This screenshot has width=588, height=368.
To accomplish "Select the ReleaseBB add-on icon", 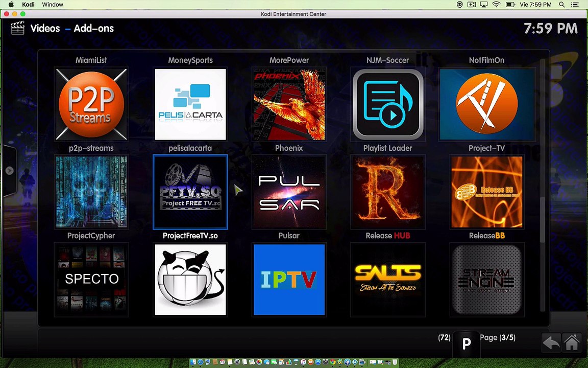I will (487, 192).
